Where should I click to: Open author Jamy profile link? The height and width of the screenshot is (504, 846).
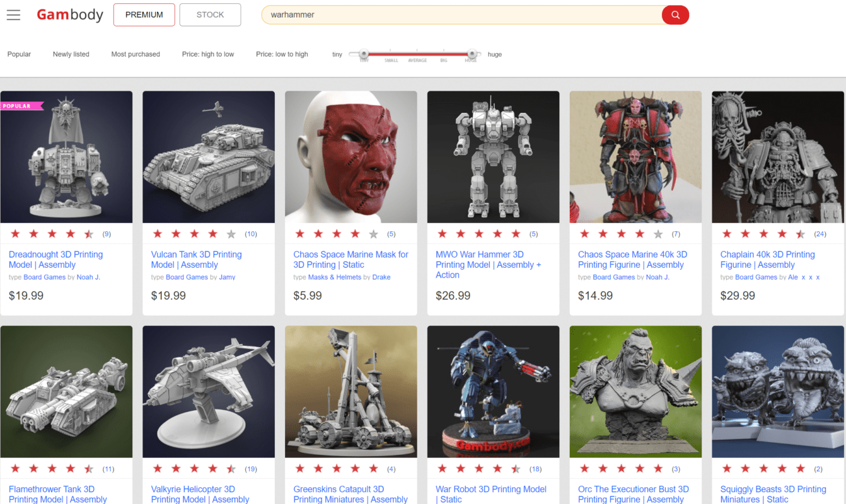point(227,277)
